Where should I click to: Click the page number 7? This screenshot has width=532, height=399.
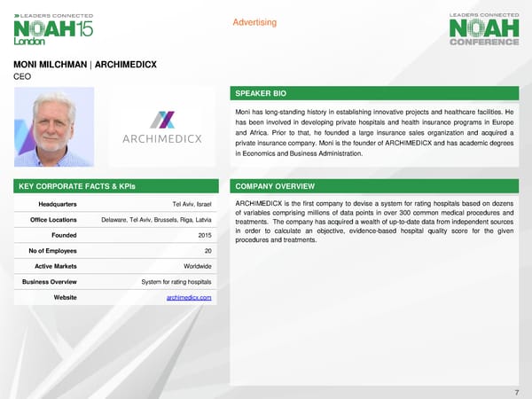[516, 391]
